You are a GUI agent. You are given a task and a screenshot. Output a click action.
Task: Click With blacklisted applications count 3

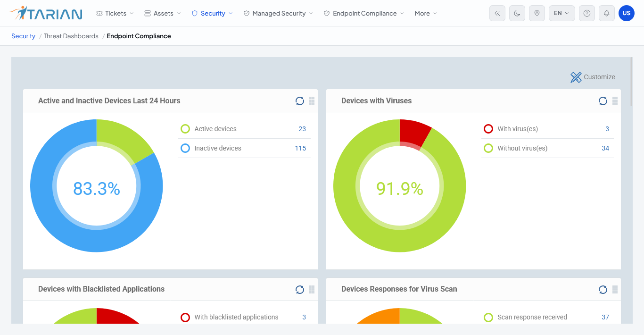pyautogui.click(x=304, y=317)
